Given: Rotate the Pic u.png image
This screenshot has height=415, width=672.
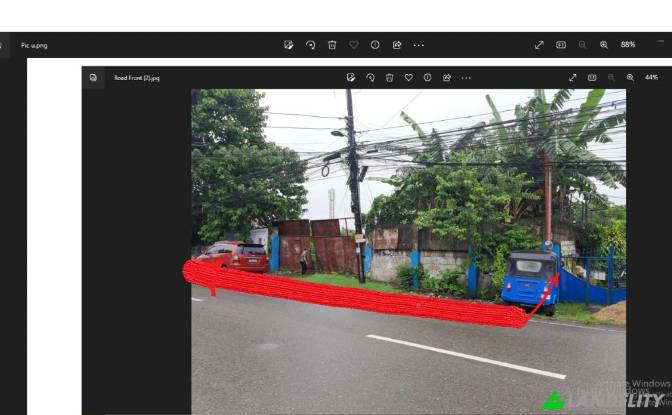Looking at the screenshot, I should point(310,45).
